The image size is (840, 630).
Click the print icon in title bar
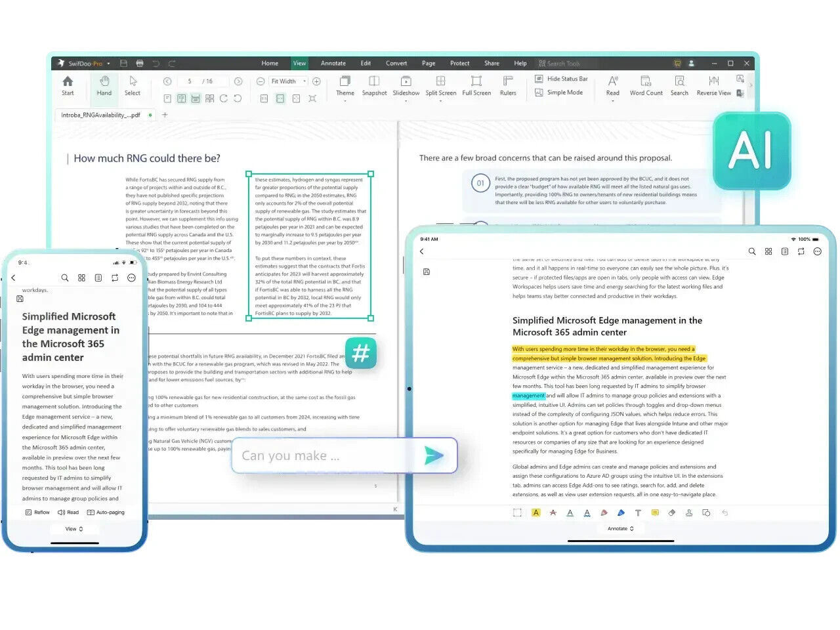[140, 64]
